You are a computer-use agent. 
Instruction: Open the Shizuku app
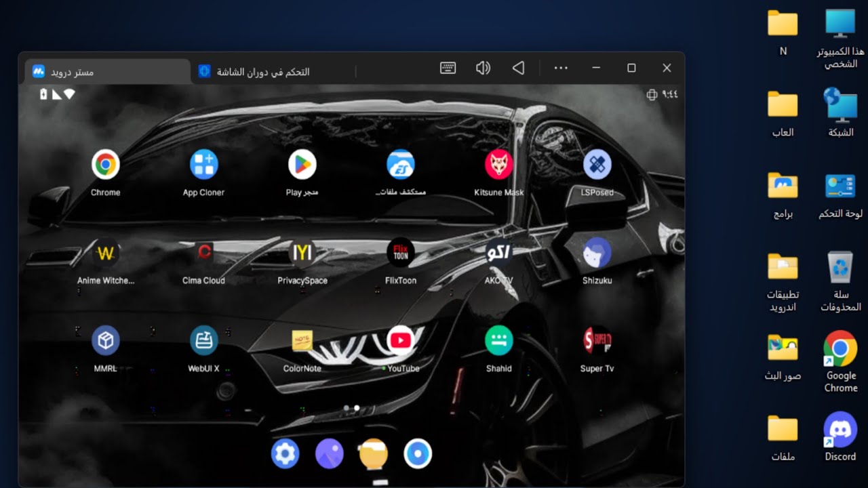(x=597, y=253)
